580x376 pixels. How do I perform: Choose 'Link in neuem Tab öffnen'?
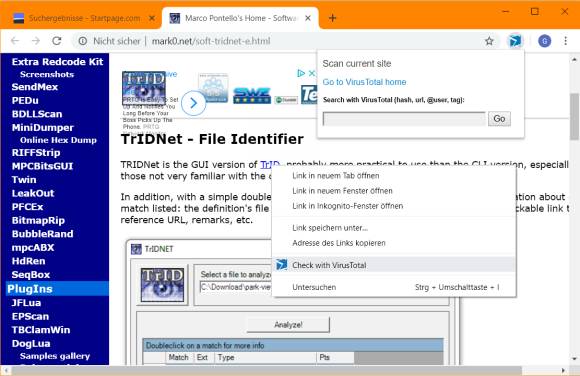pyautogui.click(x=394, y=176)
